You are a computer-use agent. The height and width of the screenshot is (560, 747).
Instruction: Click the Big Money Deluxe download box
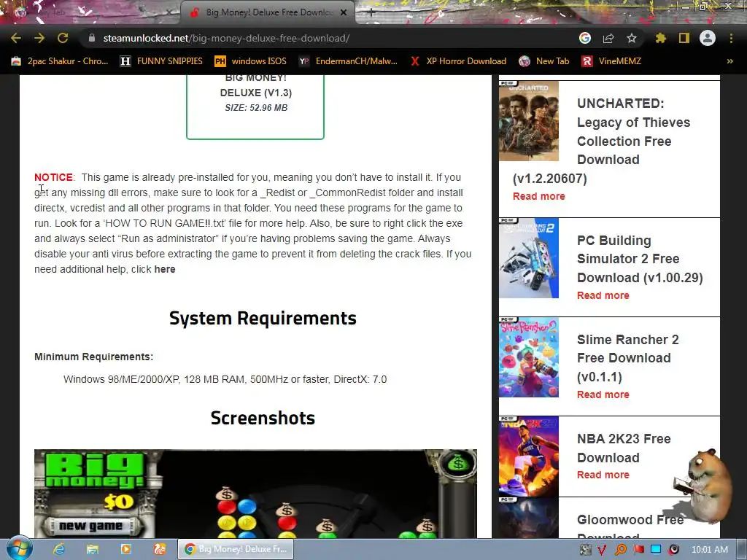tap(255, 106)
